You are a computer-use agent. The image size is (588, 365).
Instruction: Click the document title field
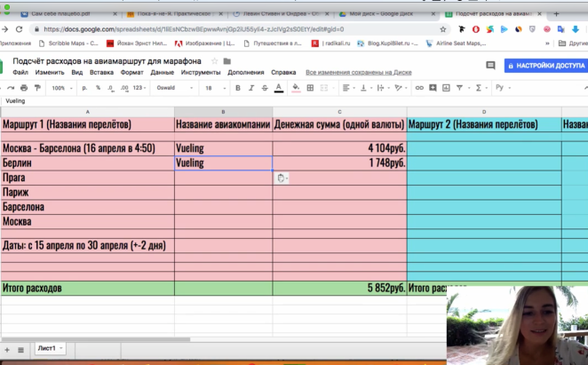107,61
